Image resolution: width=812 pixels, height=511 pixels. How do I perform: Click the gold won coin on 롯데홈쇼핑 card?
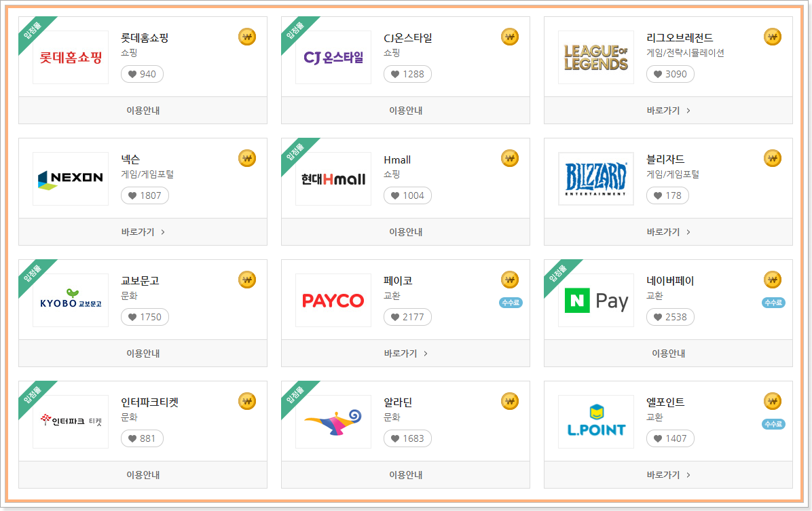(x=247, y=37)
